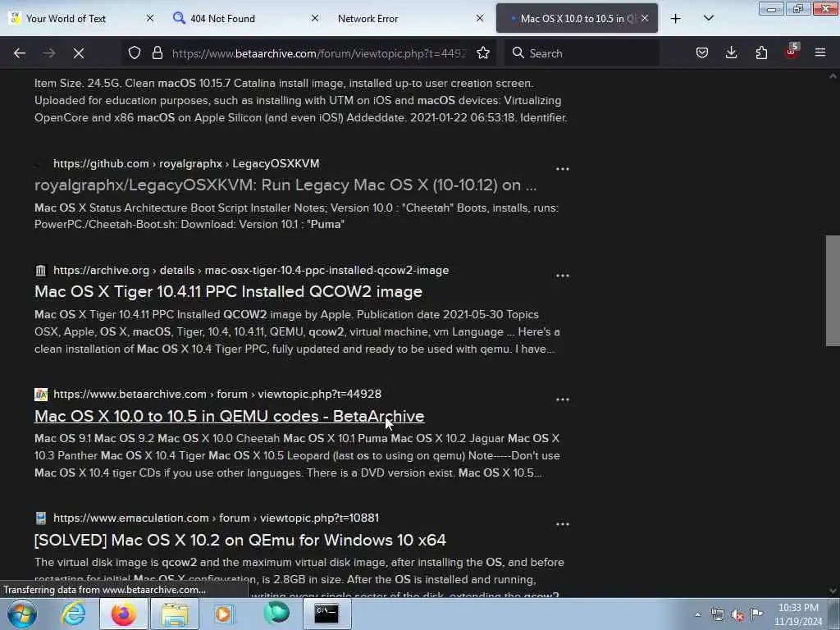
Task: Close the Network Error tab
Action: pyautogui.click(x=480, y=19)
